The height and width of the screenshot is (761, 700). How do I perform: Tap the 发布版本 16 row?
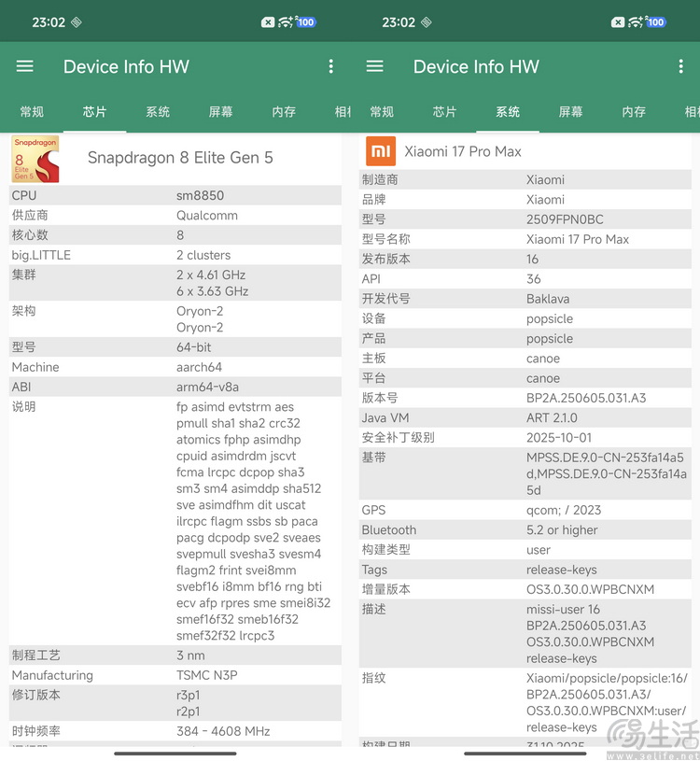(x=525, y=260)
